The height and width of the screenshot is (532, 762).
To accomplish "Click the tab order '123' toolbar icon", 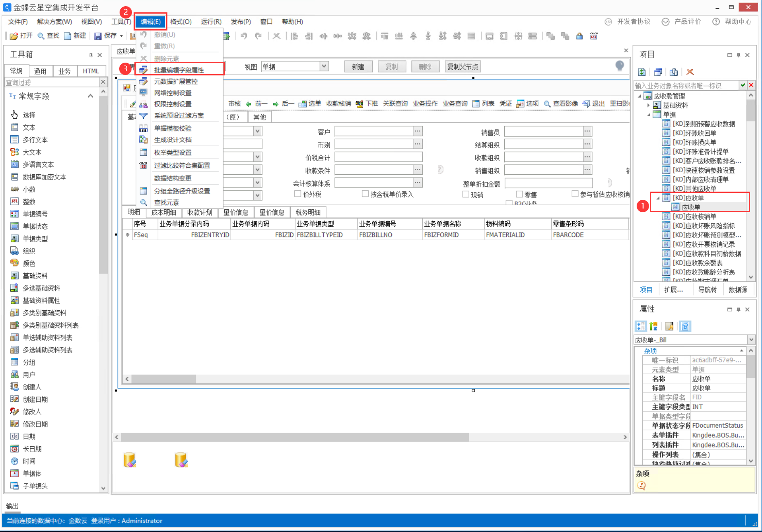I will click(594, 36).
